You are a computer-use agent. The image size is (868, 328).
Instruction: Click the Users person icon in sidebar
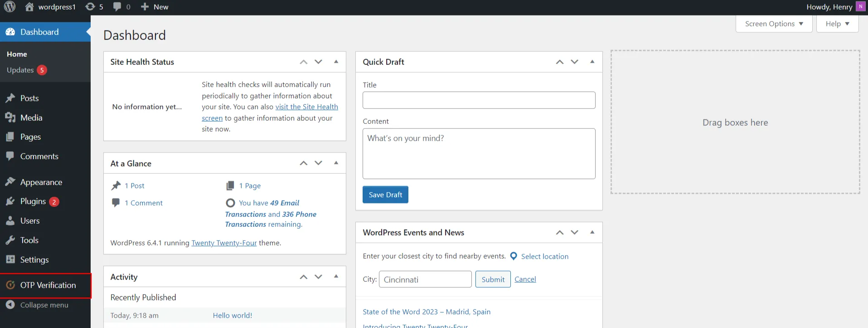click(10, 220)
